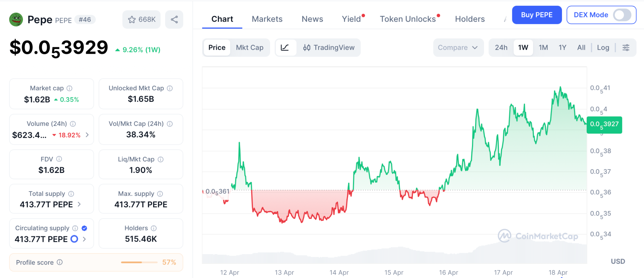Toggle the DEX Mode switch
644x278 pixels.
click(622, 15)
